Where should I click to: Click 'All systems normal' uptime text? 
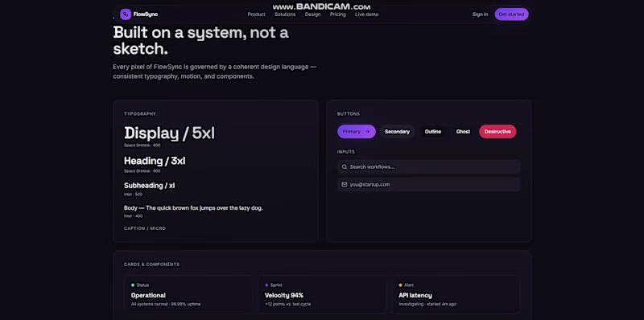[166, 305]
